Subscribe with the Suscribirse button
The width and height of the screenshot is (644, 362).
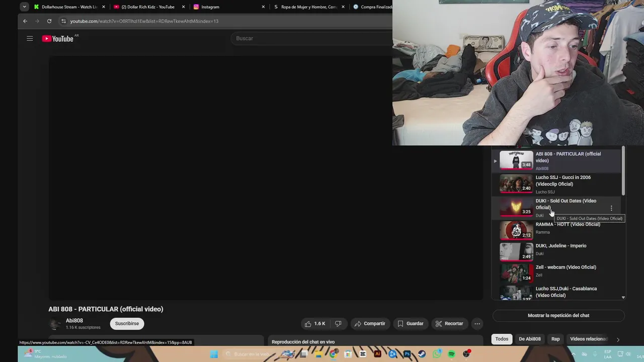pos(127,324)
